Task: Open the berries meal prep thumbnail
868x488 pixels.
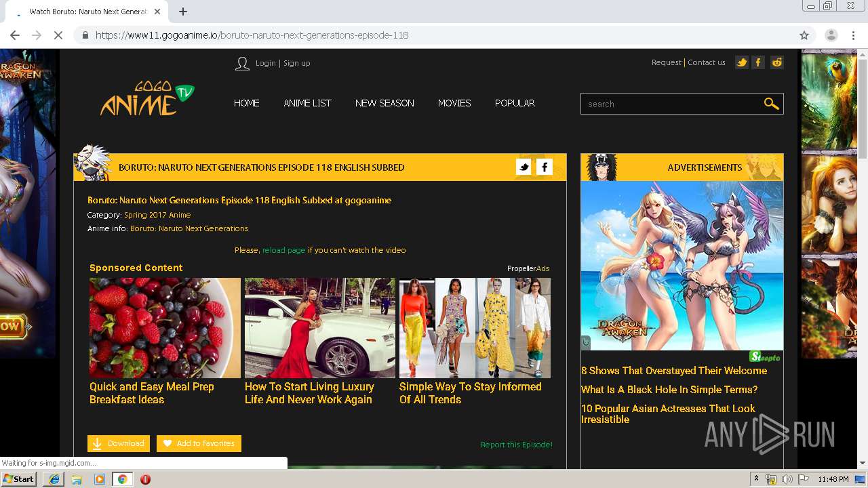Action: click(x=165, y=327)
